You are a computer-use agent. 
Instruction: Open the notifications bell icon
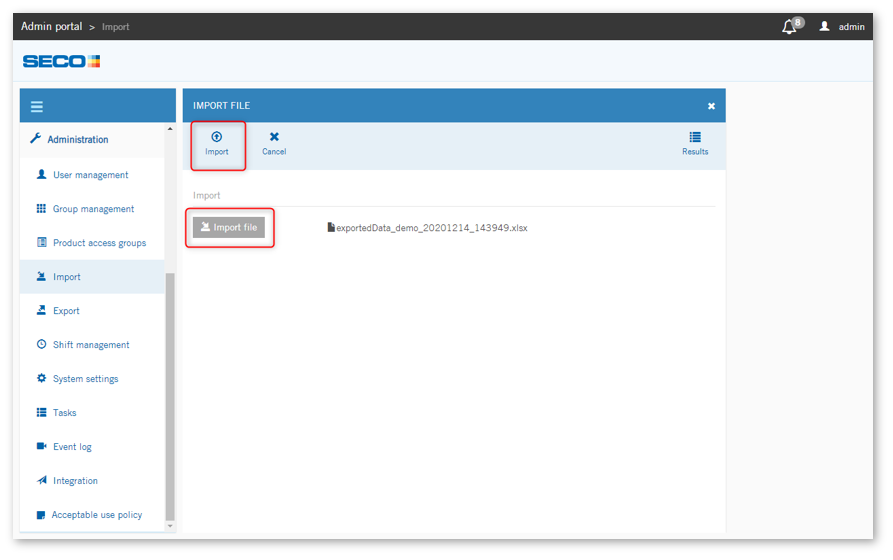coord(788,27)
